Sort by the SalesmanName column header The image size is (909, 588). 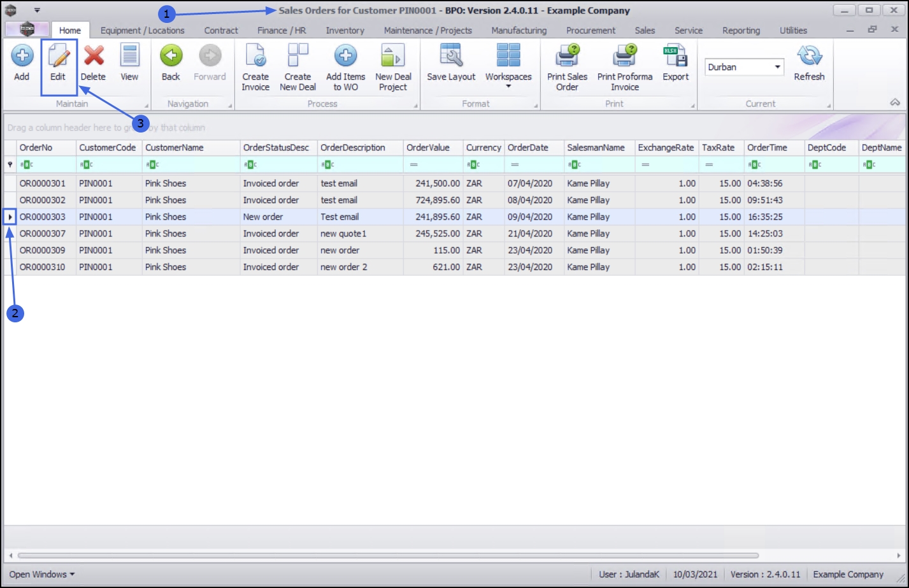pyautogui.click(x=599, y=148)
